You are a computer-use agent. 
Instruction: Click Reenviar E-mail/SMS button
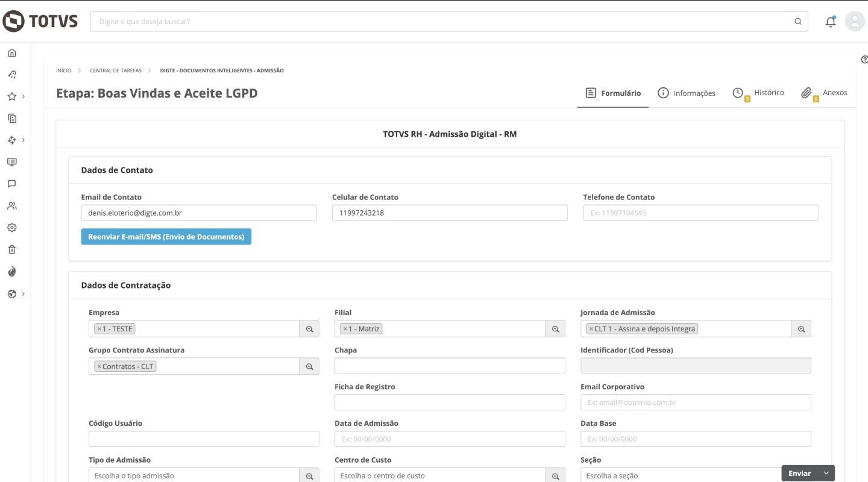[x=166, y=237]
